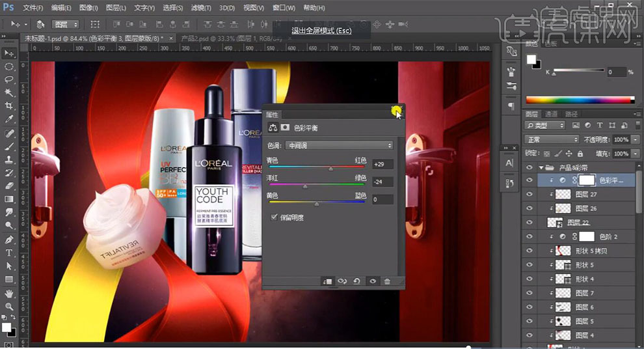Hide the 产品&彩带 group

(x=530, y=167)
